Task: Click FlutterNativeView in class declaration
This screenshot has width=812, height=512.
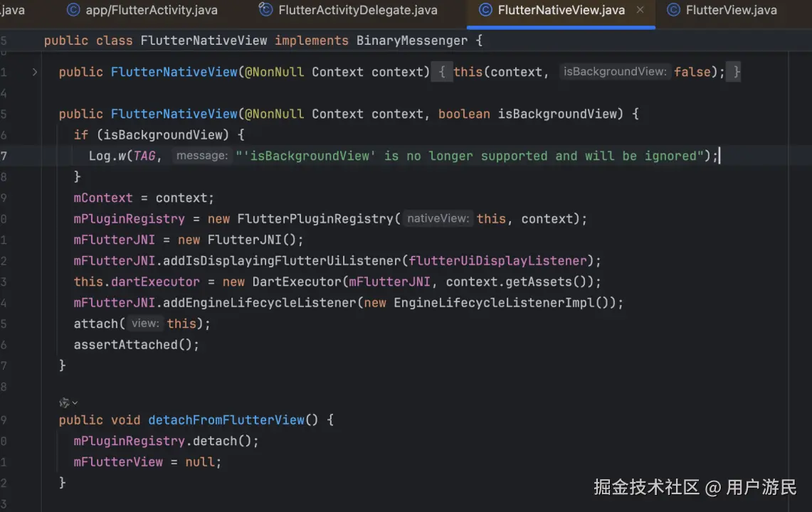Action: point(204,41)
